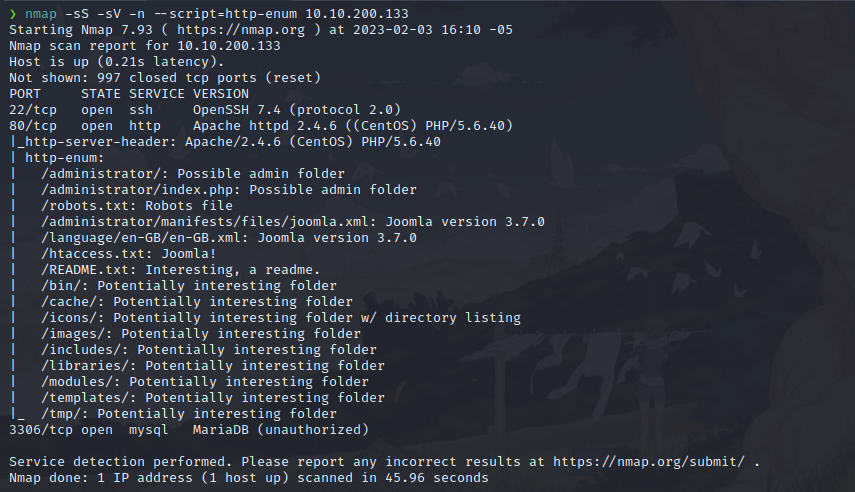
Task: Open the nmap.org/submit link
Action: (652, 462)
